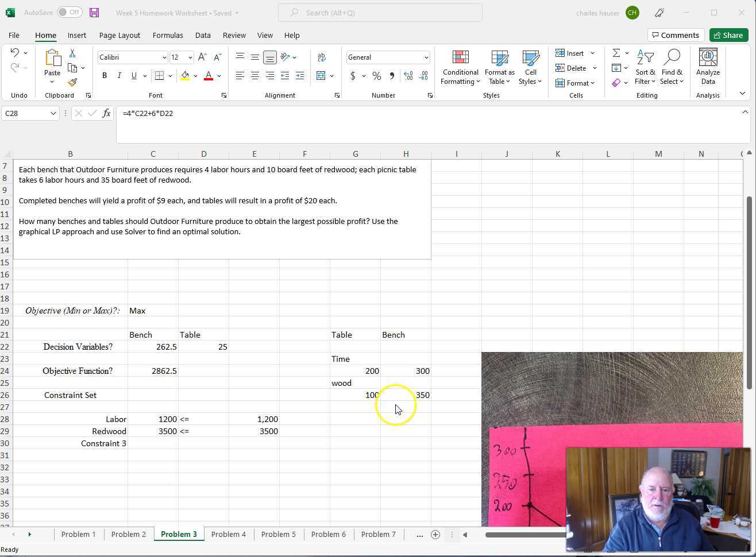Expand the Name Box dropdown arrow
Image resolution: width=756 pixels, height=557 pixels.
click(53, 114)
